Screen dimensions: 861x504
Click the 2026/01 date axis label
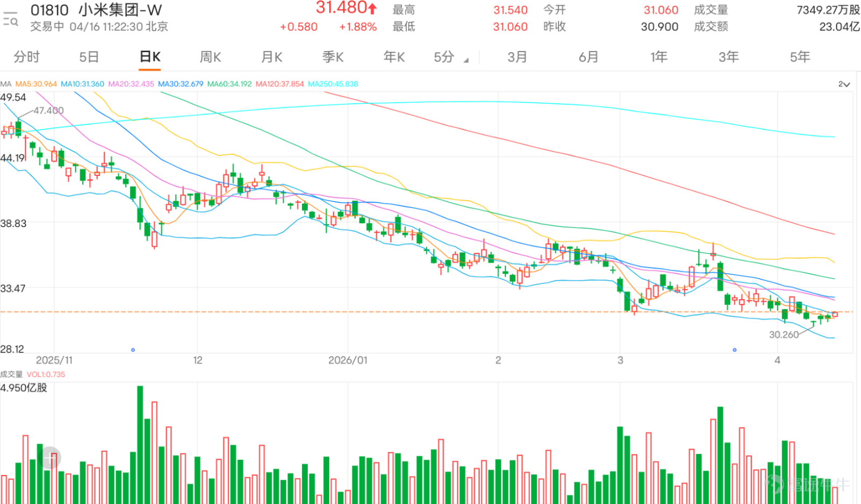click(x=348, y=360)
